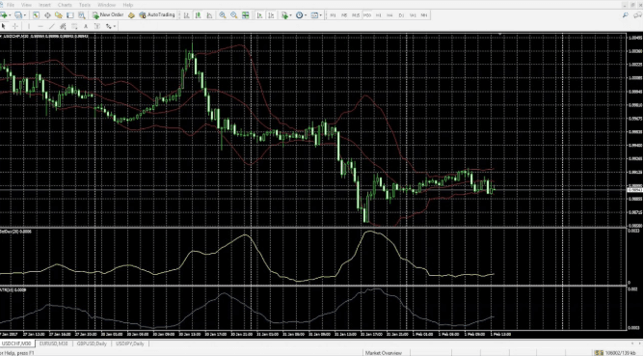644x356 pixels.
Task: Select the W1 timeframe
Action: [x=413, y=15]
